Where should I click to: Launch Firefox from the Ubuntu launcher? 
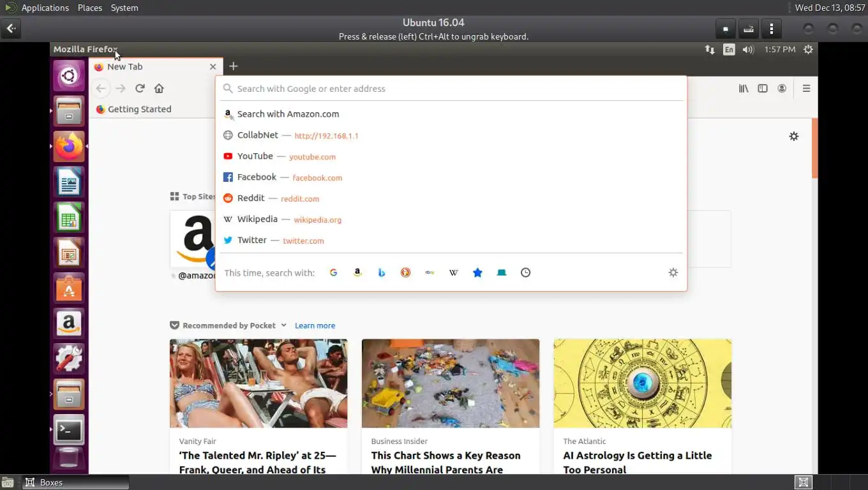[x=69, y=146]
